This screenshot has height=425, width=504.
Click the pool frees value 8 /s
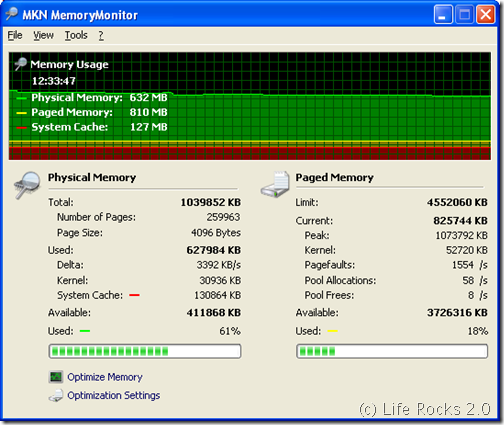tap(478, 295)
